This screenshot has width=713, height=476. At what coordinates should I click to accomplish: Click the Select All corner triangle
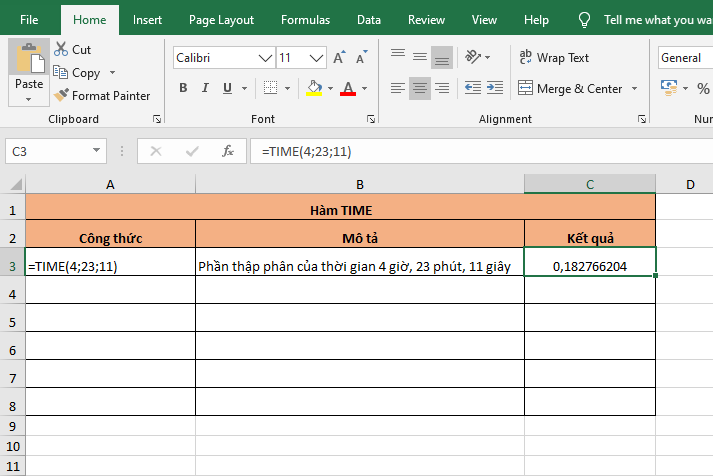[16, 184]
